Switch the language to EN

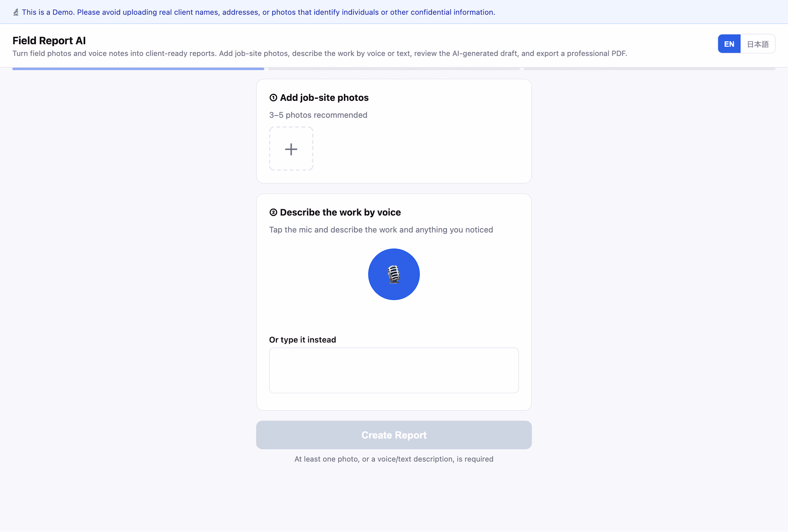[729, 44]
